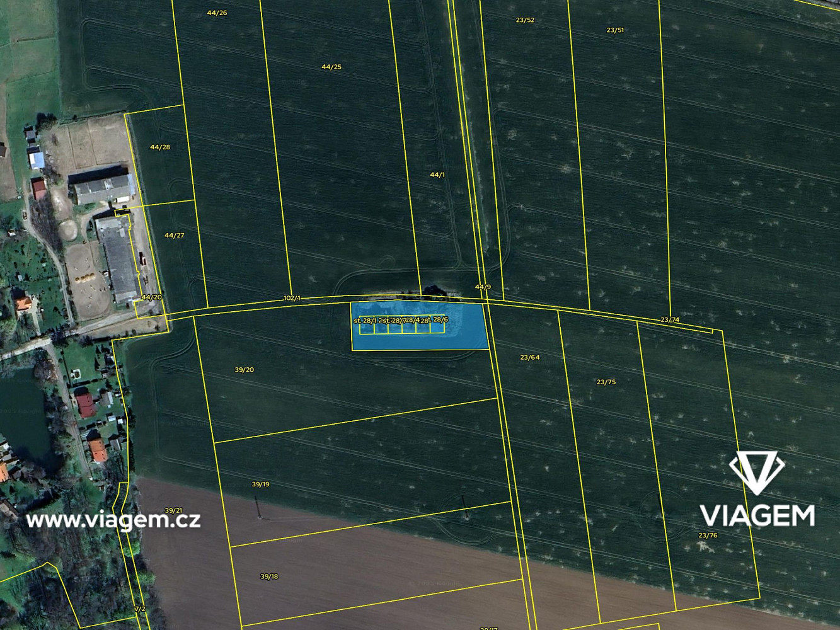This screenshot has height=630, width=840.
Task: Click building parcel label 28/6
Action: pos(440,319)
